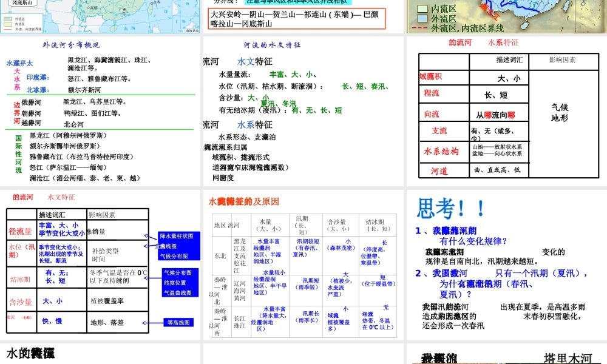Click the red 河道 table cell

click(x=439, y=171)
